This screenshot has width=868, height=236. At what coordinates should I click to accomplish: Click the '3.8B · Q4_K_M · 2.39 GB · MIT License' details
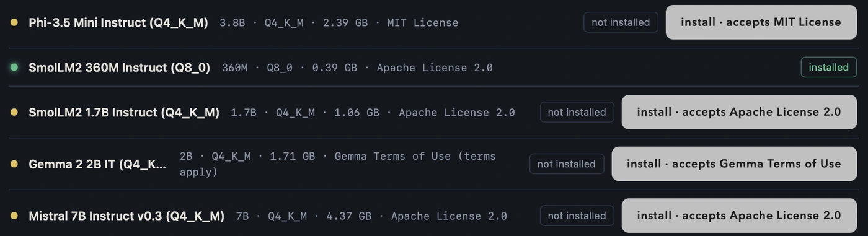[339, 23]
